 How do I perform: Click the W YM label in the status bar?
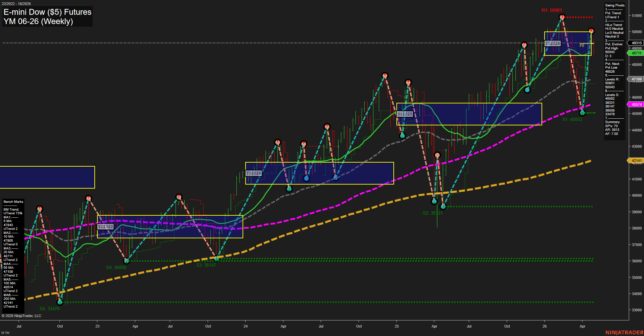click(x=5, y=332)
